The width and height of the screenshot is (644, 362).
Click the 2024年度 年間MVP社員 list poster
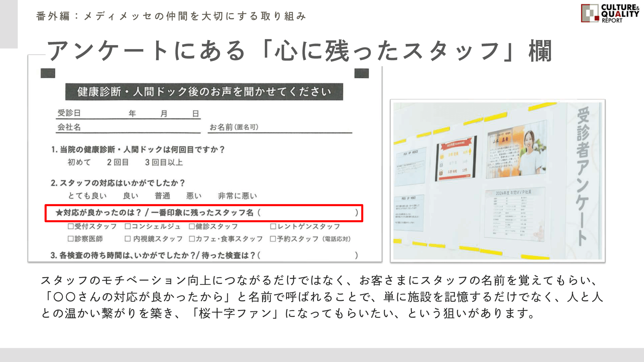click(514, 214)
